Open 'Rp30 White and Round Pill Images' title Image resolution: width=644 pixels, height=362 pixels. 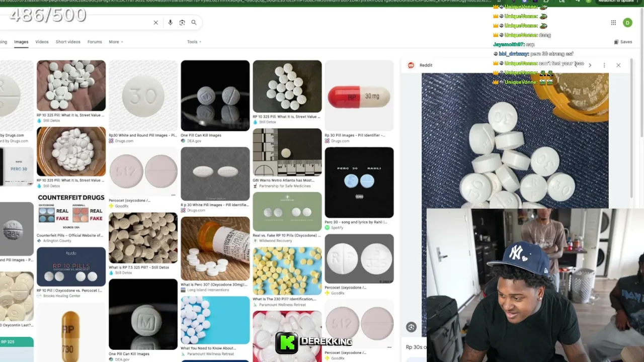[143, 135]
